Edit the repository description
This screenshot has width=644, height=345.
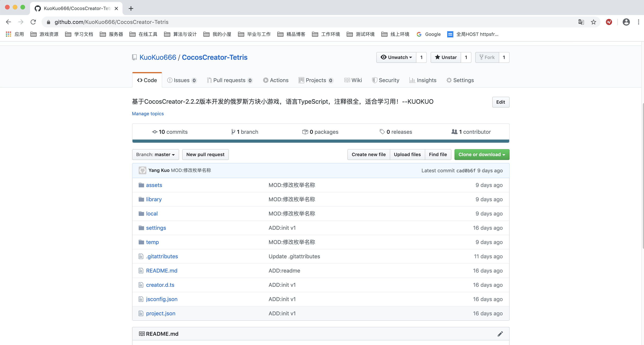click(x=501, y=102)
